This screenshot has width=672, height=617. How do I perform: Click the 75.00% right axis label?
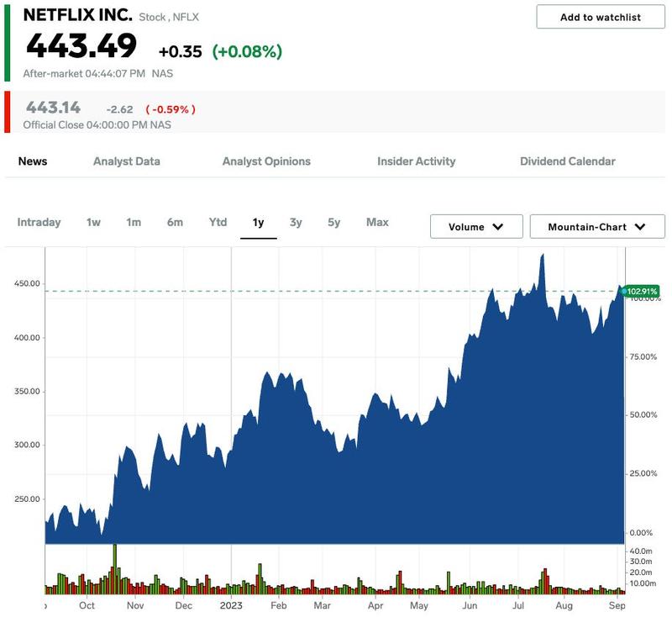(x=643, y=356)
